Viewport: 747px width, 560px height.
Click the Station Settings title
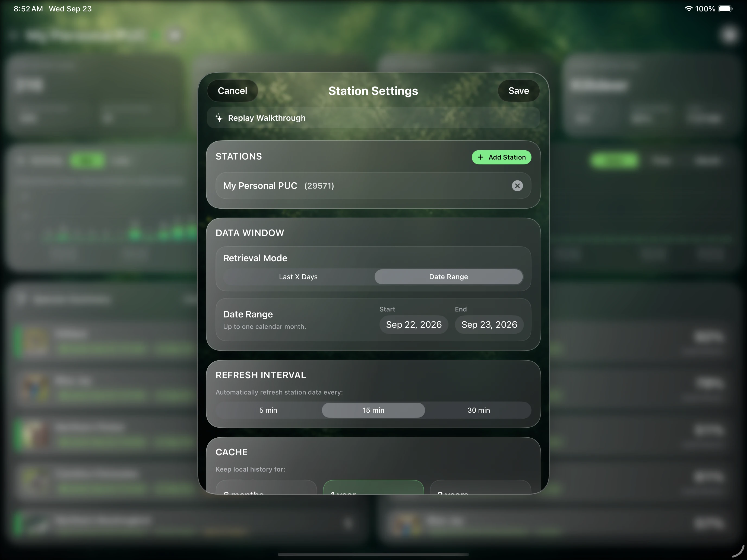point(373,91)
